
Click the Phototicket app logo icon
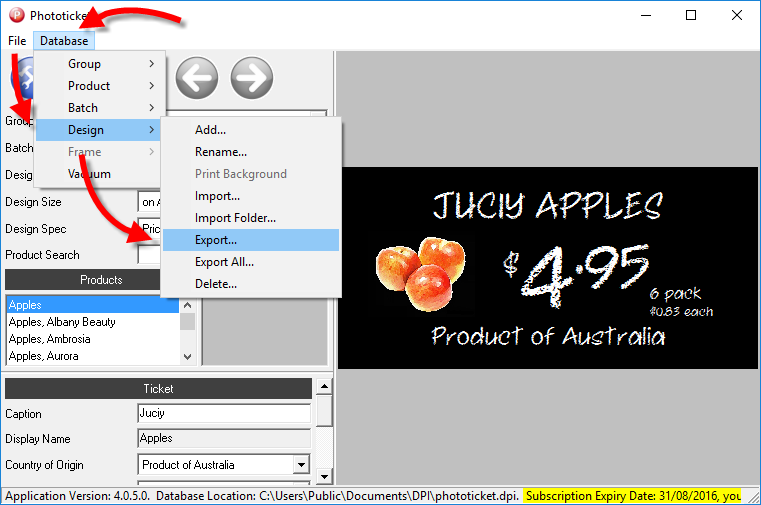pos(14,15)
